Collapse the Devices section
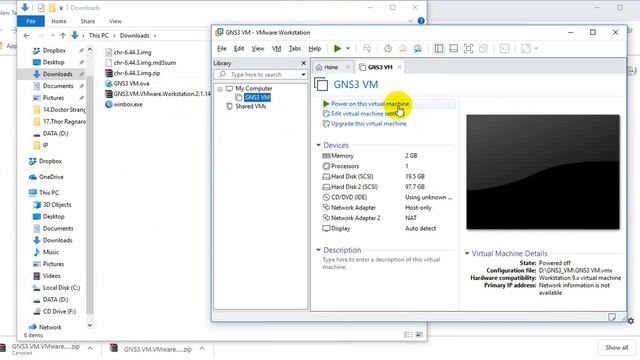Screen dimensions: 640x360 318,145
